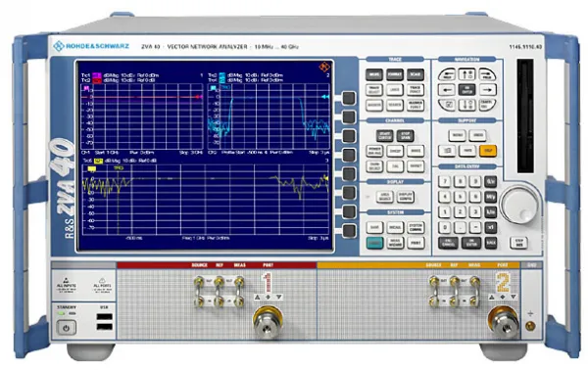Viewport: 588px width, 370px height.
Task: Click the ESC CANCEL key in DATA ENTRY
Action: pos(448,243)
